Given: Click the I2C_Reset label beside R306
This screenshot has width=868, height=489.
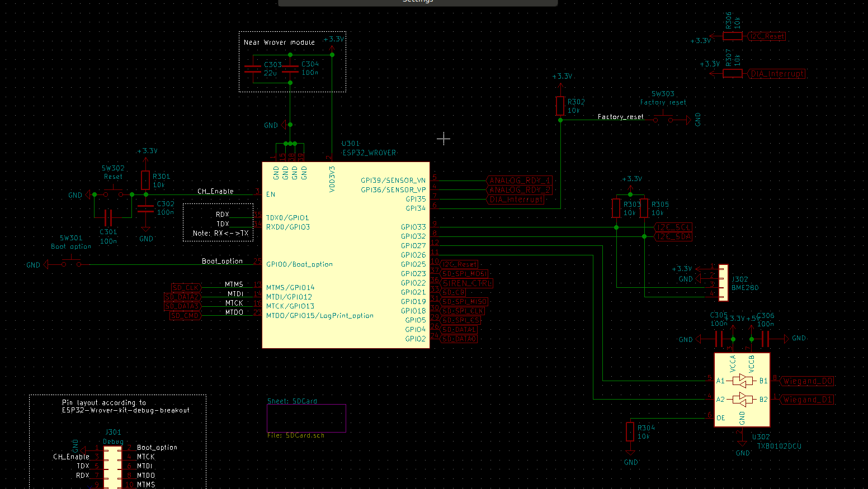Looking at the screenshot, I should [x=767, y=36].
